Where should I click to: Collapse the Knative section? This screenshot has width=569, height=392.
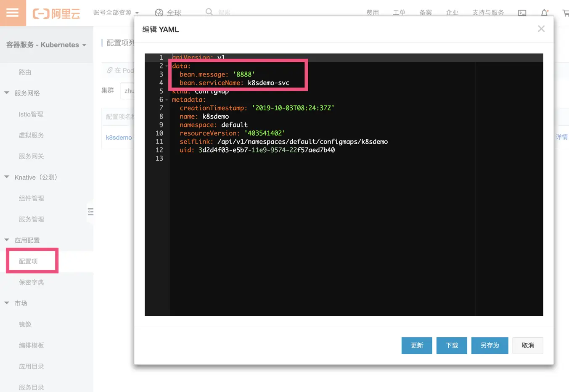pyautogui.click(x=7, y=177)
